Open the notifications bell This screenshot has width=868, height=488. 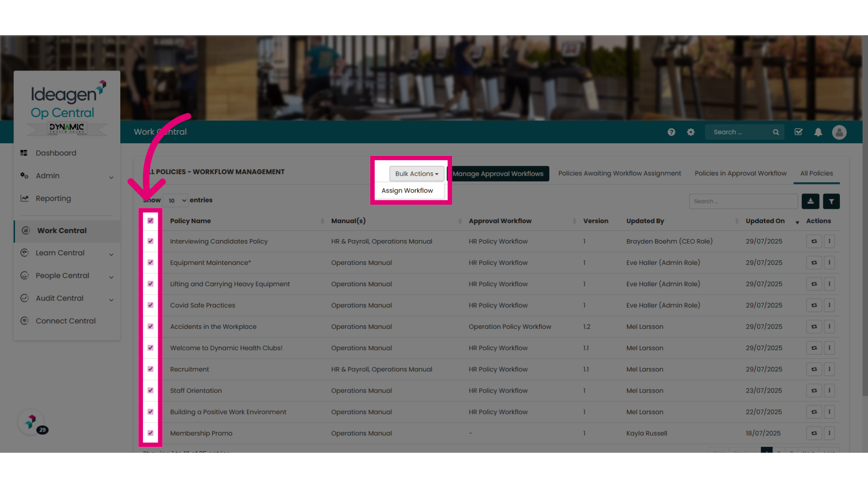pyautogui.click(x=818, y=132)
